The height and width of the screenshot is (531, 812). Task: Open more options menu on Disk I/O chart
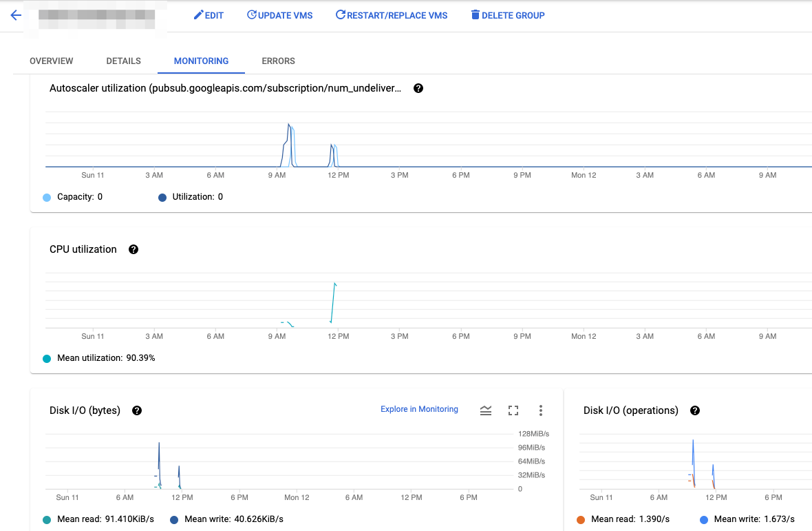click(x=541, y=410)
